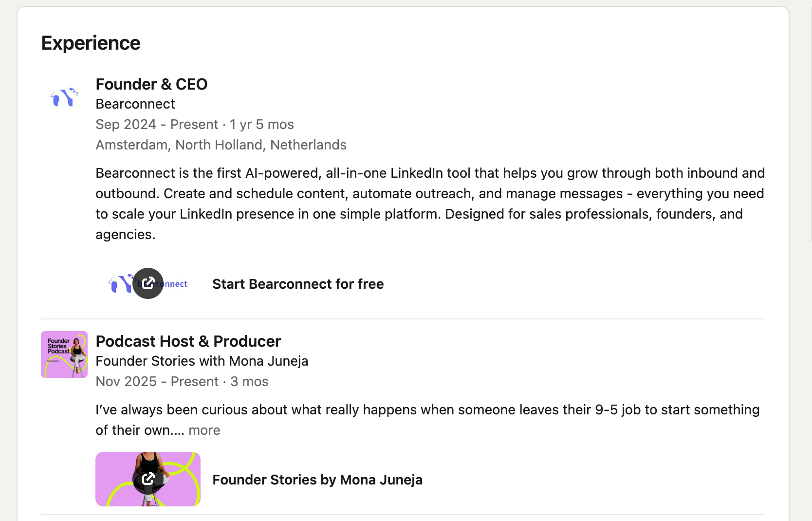The height and width of the screenshot is (521, 812).
Task: Select "Founder Stories with Mona Juneja" company name
Action: [202, 361]
